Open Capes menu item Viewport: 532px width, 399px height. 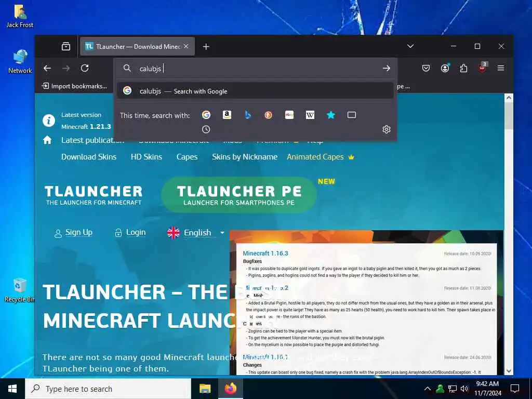[187, 157]
